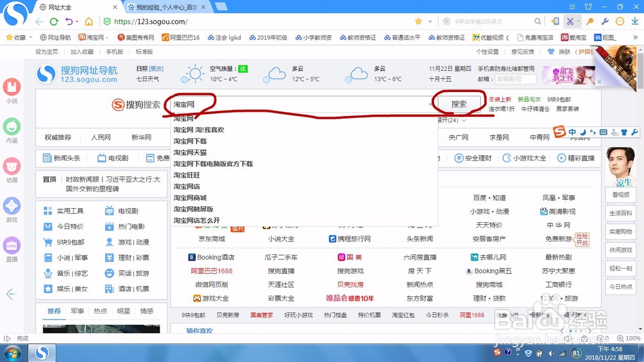This screenshot has width=644, height=362.
Task: Toggle IME moon half-width mode
Action: (582, 132)
